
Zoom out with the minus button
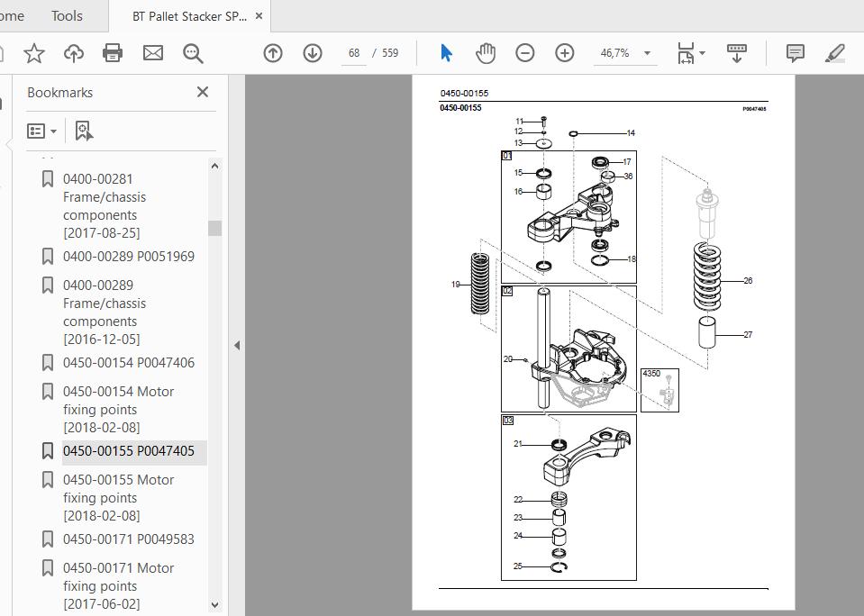524,53
